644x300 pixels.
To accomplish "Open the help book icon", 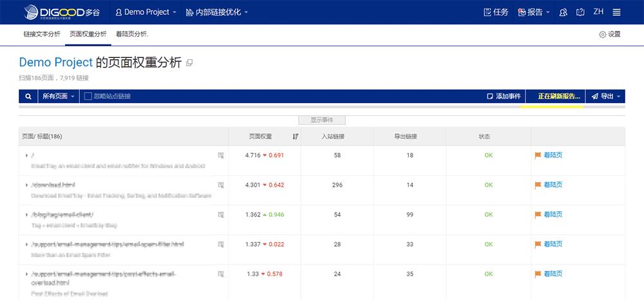I will [580, 12].
